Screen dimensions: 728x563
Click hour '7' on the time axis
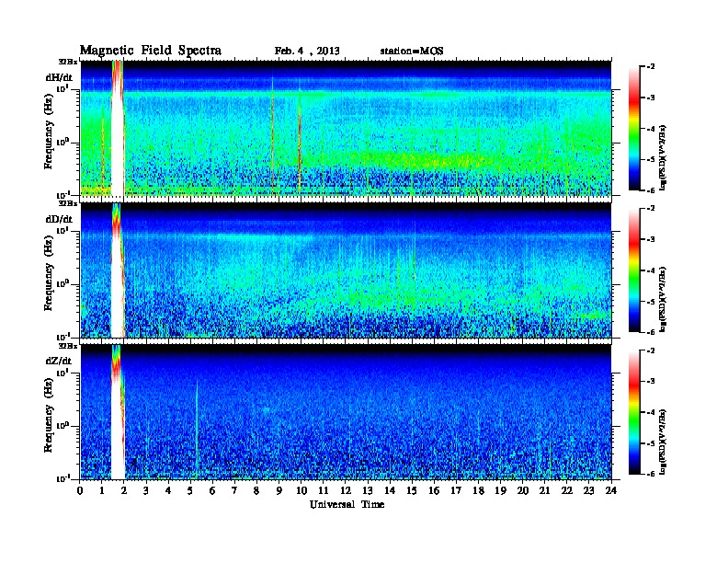234,490
